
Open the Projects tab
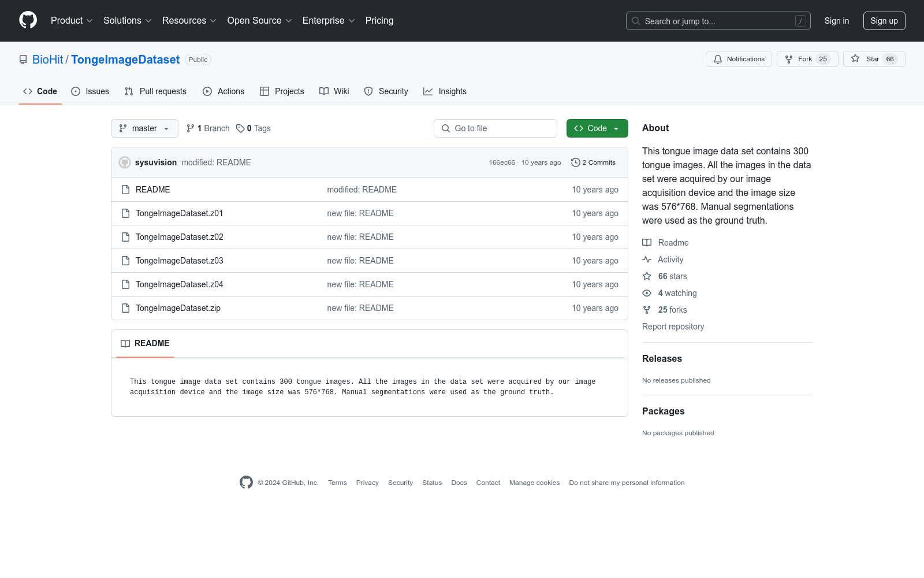(x=282, y=91)
